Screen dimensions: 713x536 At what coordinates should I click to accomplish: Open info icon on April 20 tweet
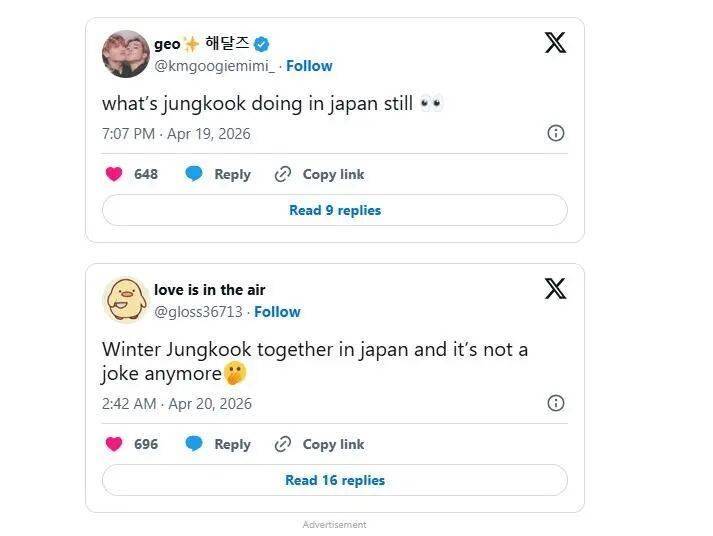556,403
